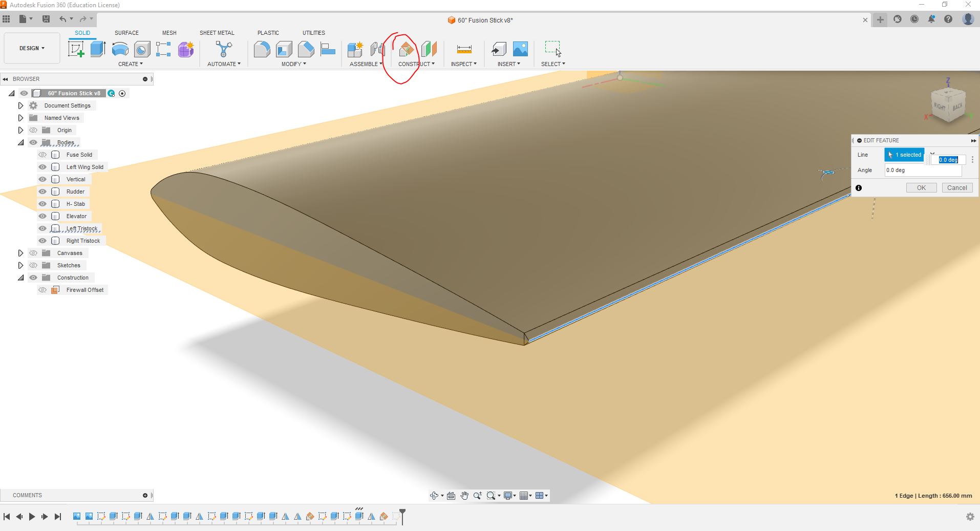Toggle visibility of Firewall Offset plane
This screenshot has height=531, width=980.
42,290
